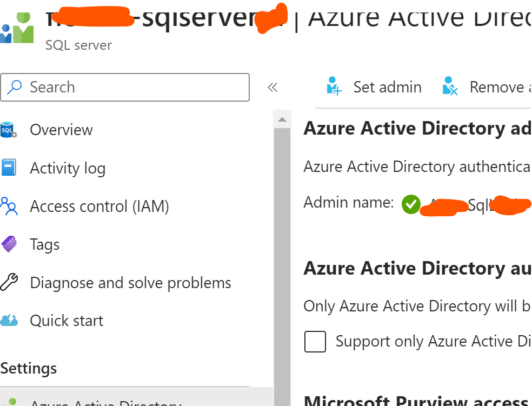Click the Activity log book icon
Image resolution: width=532 pixels, height=406 pixels.
pos(9,168)
